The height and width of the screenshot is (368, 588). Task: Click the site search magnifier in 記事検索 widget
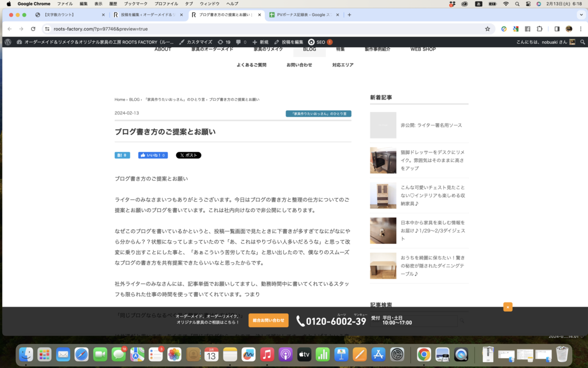coord(462,320)
